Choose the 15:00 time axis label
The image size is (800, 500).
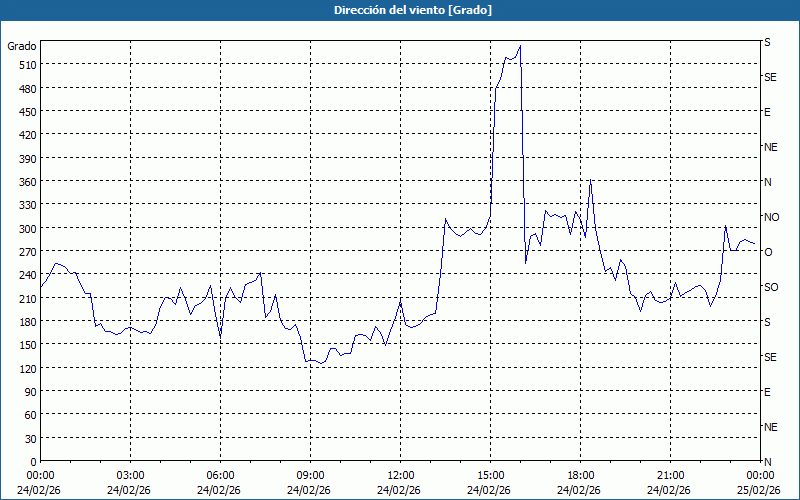click(490, 475)
